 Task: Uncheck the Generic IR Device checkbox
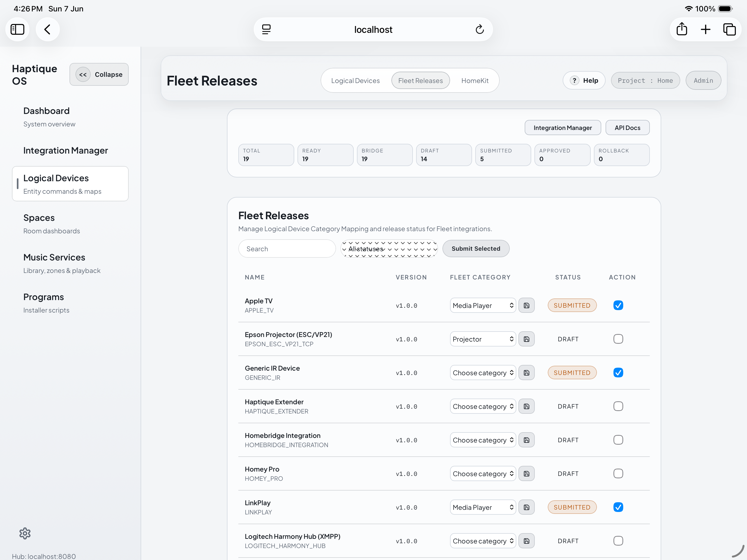[618, 373]
